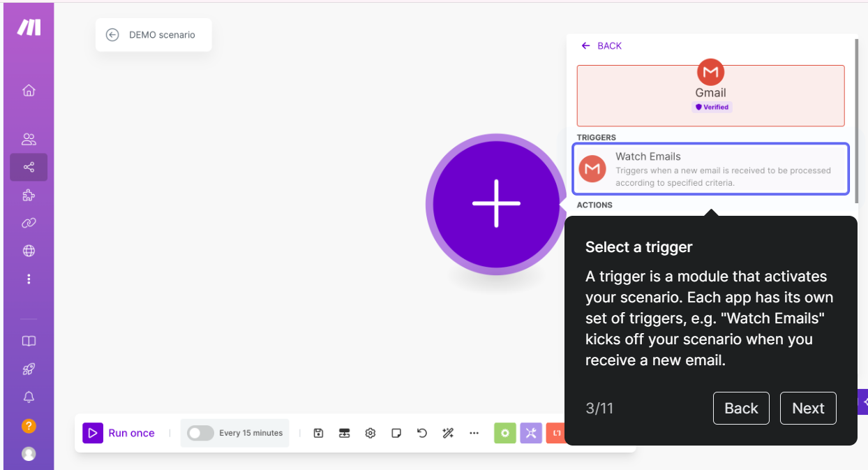Click the undo arrow in toolbar
Screen dimensions: 868x470
[x=422, y=433]
